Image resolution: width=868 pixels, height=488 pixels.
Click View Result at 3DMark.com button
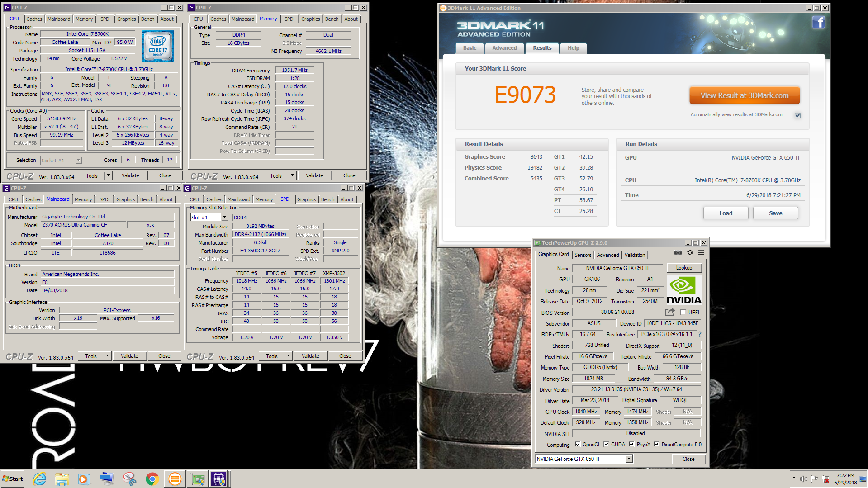point(745,95)
